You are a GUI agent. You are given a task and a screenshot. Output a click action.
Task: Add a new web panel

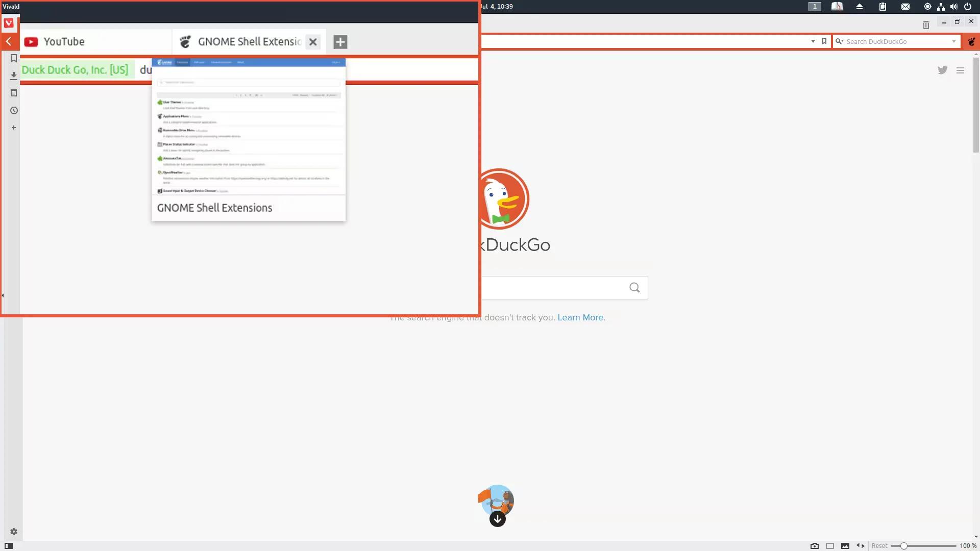(x=14, y=128)
